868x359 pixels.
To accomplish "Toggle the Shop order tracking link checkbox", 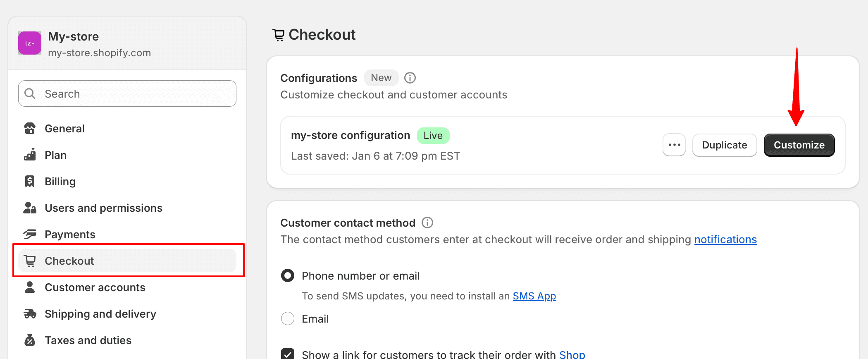I will [x=288, y=354].
